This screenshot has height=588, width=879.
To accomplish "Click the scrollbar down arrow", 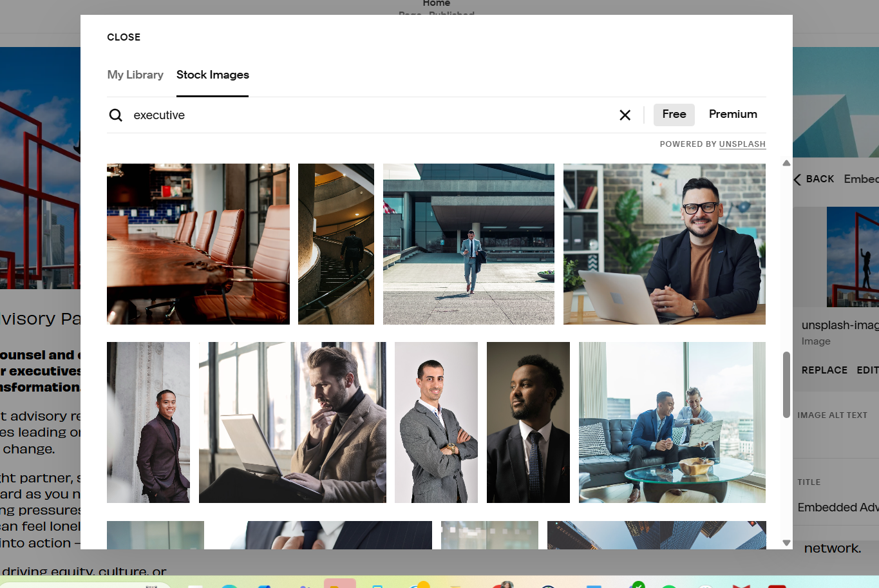I will (x=786, y=543).
